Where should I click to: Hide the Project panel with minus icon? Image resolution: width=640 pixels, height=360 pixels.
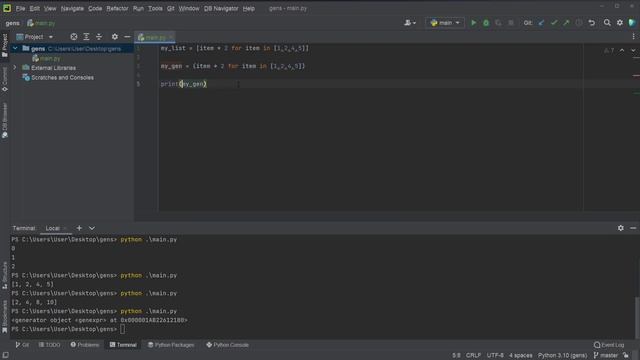coord(127,37)
